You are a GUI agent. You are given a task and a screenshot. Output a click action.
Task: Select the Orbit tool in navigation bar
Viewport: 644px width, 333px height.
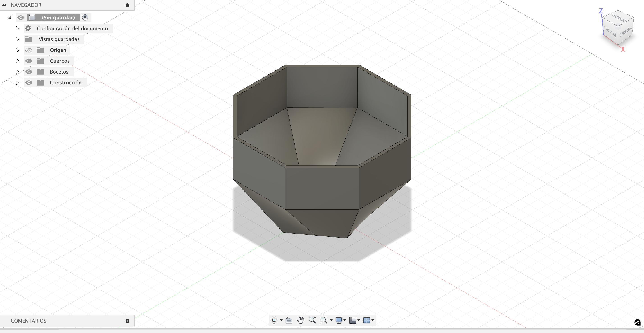pos(274,320)
